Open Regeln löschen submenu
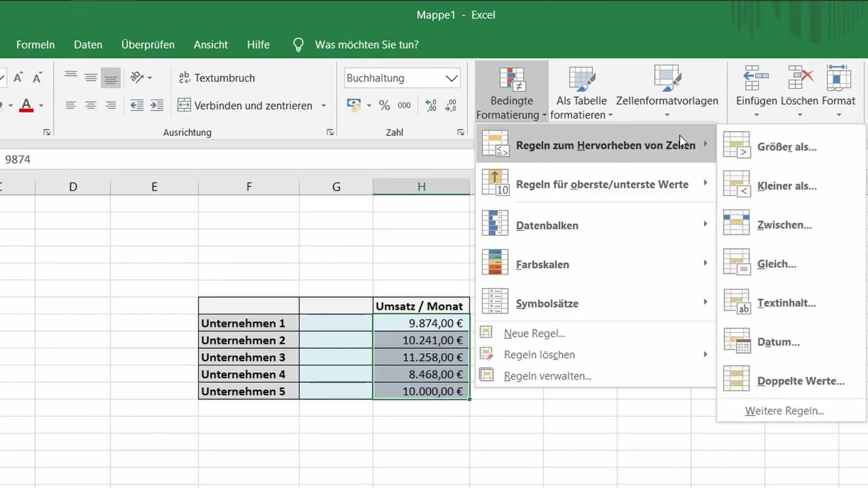The height and width of the screenshot is (488, 868). tap(595, 354)
